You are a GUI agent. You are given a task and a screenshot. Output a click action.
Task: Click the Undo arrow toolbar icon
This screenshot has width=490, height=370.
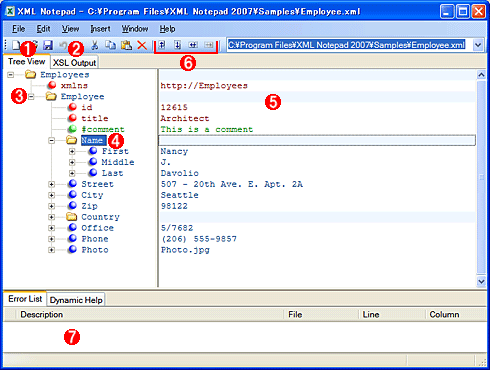[63, 45]
